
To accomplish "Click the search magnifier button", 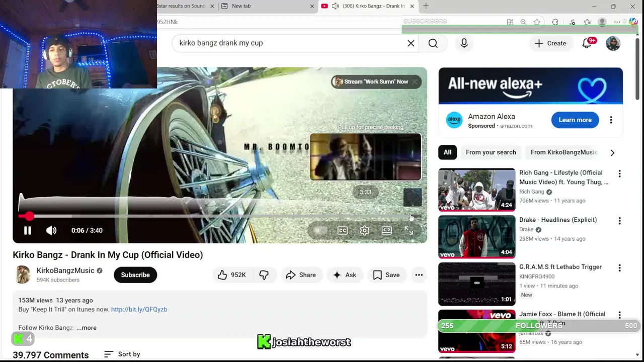I will coord(433,43).
